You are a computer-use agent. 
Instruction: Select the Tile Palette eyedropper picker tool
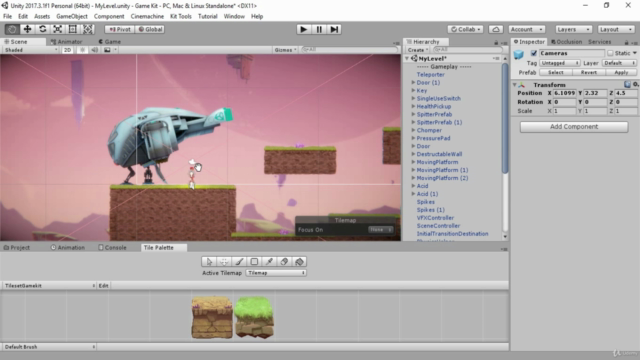pyautogui.click(x=269, y=262)
